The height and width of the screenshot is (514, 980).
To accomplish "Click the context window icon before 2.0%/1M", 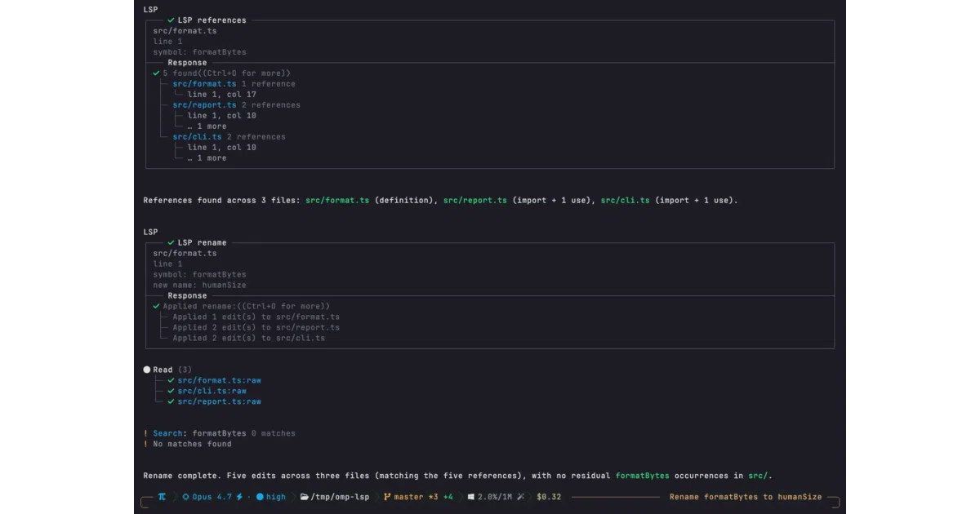I will (x=471, y=496).
